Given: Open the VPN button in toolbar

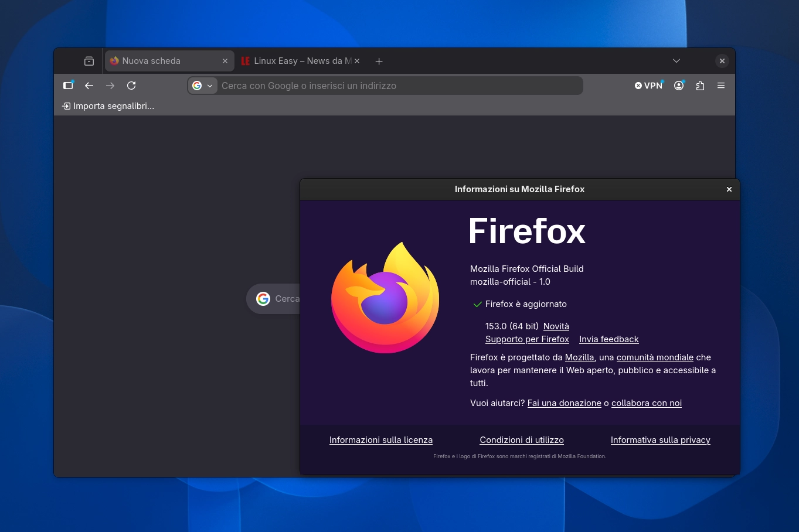Looking at the screenshot, I should click(649, 86).
